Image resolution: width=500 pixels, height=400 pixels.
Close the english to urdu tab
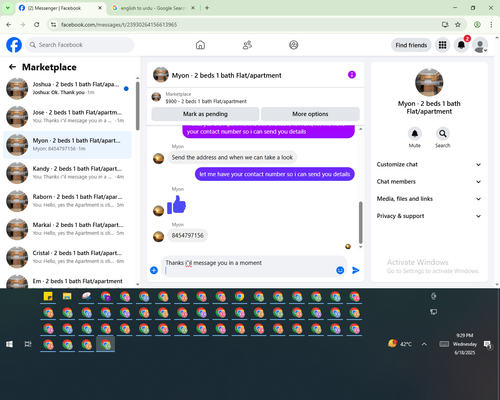point(193,8)
